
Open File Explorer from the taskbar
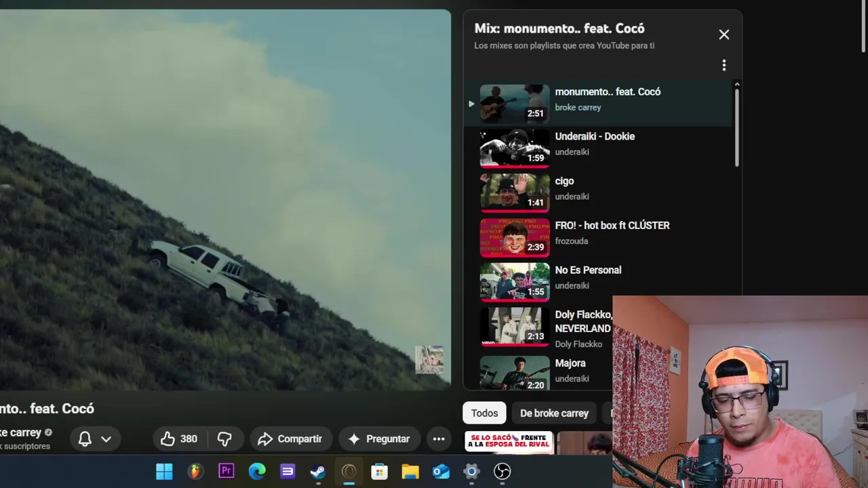[410, 471]
